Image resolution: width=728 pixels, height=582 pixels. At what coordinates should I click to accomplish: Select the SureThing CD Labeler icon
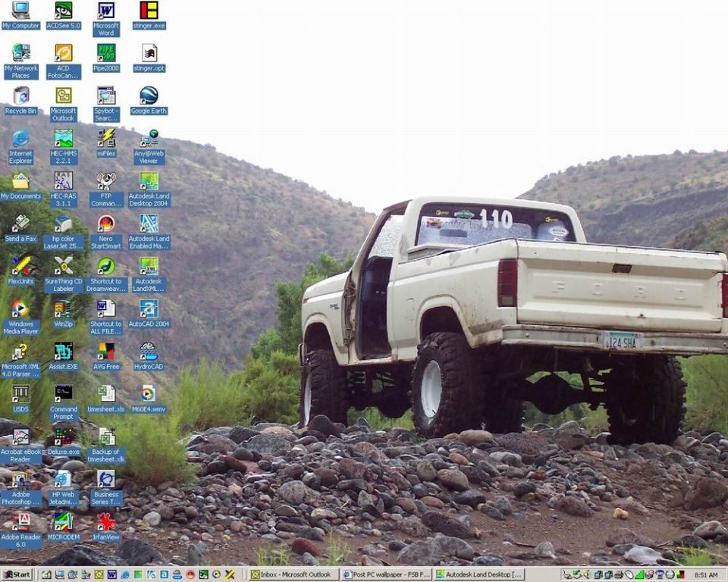[63, 275]
